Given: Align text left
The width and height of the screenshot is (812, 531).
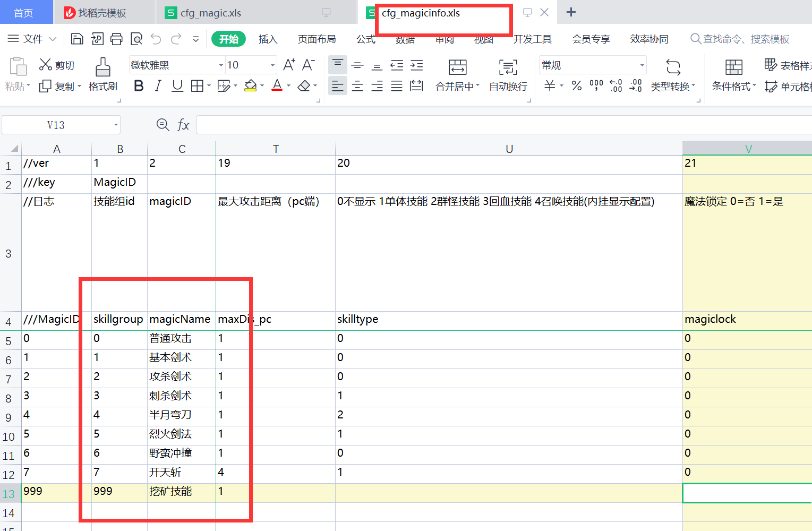Looking at the screenshot, I should 337,85.
